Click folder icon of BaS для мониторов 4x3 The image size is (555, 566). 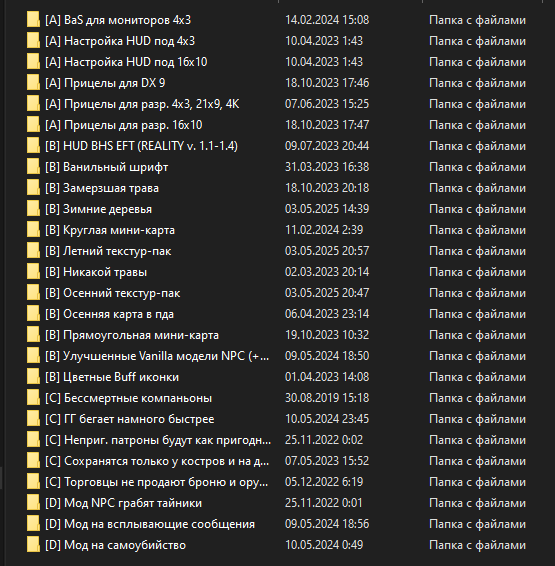pyautogui.click(x=33, y=20)
